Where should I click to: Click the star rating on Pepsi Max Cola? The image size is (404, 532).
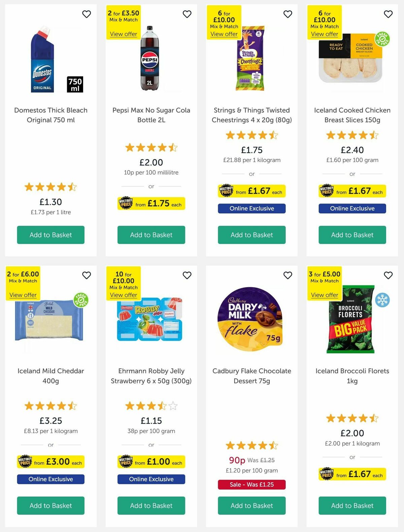(x=151, y=147)
